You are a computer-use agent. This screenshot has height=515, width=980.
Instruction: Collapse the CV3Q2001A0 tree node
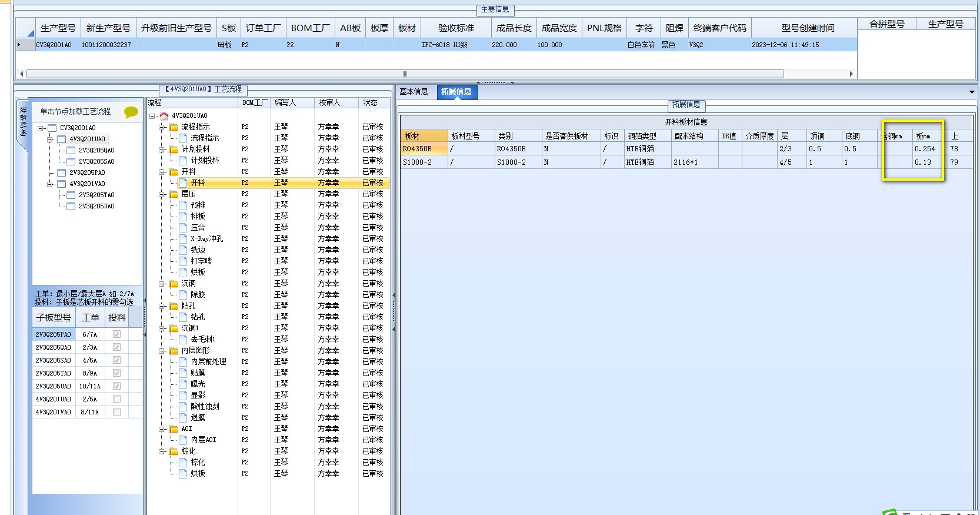pyautogui.click(x=41, y=128)
